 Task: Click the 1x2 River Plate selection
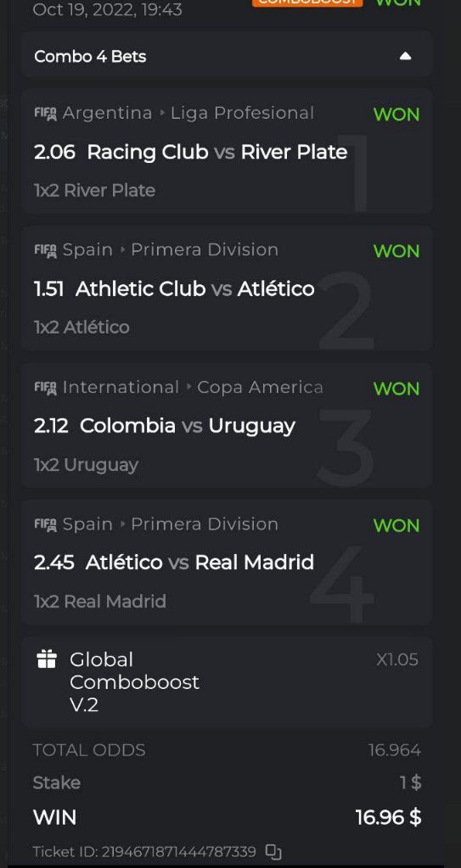94,190
